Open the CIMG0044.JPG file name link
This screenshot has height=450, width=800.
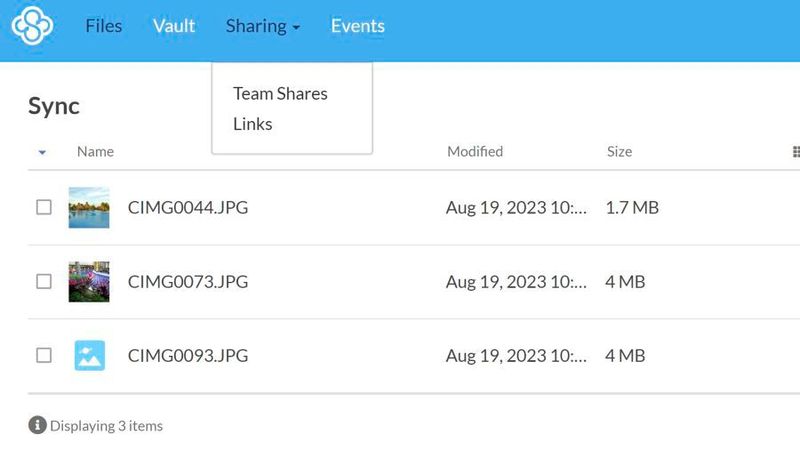tap(188, 208)
